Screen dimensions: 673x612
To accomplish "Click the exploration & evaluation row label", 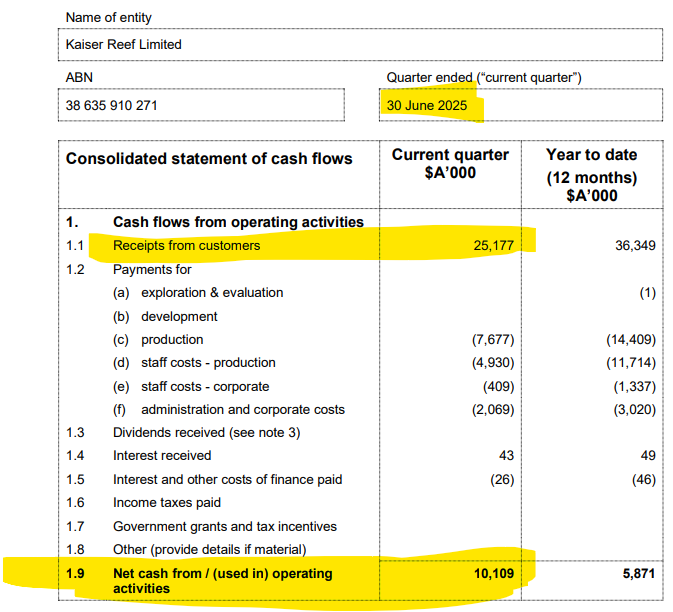I will coord(211,293).
